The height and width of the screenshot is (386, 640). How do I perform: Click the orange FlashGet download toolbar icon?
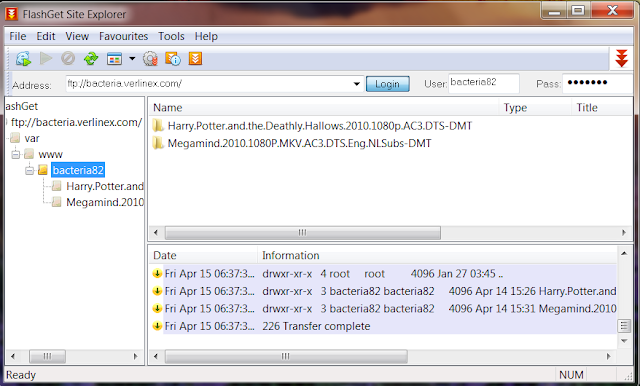pyautogui.click(x=195, y=58)
